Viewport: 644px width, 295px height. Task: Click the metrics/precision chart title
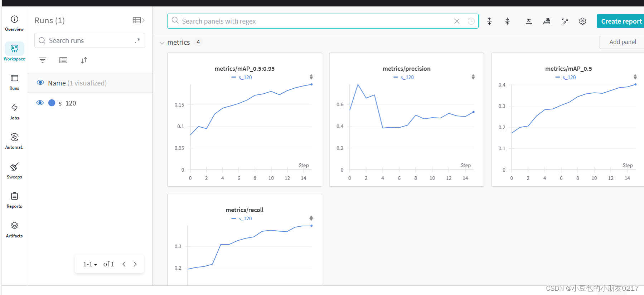(x=406, y=69)
